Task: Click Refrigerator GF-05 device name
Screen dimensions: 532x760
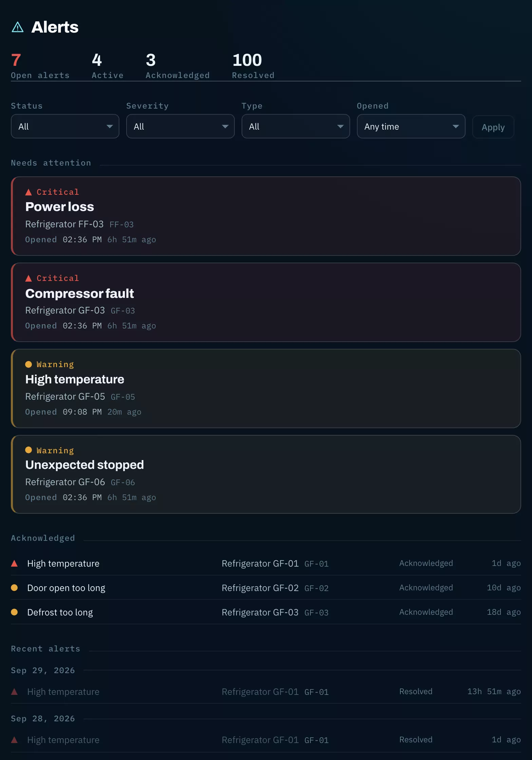Action: (x=65, y=397)
